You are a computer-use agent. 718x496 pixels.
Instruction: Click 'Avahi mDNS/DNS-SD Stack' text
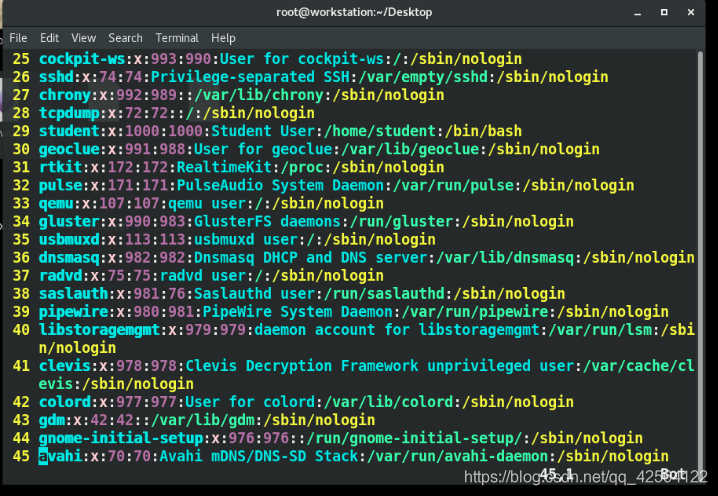pos(259,456)
